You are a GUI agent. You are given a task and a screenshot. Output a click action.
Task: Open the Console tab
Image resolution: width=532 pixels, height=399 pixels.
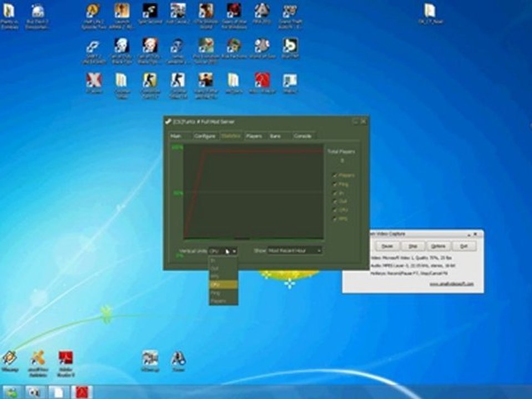point(303,136)
